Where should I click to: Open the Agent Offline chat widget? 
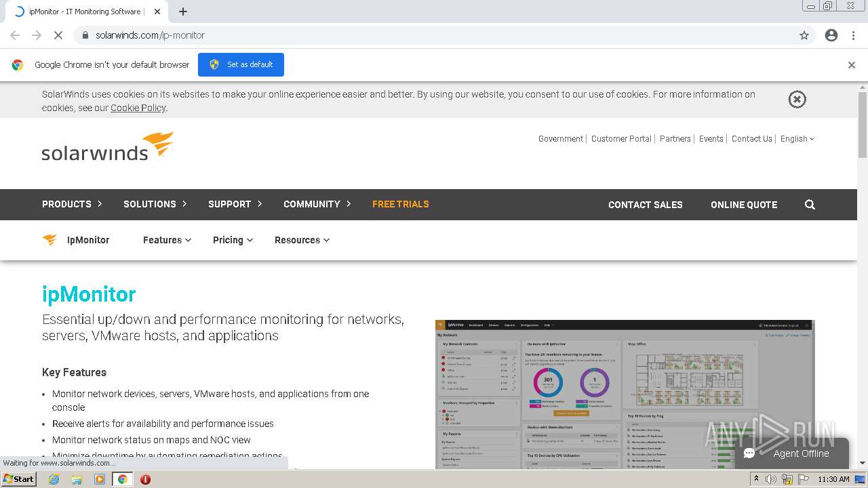tap(792, 453)
